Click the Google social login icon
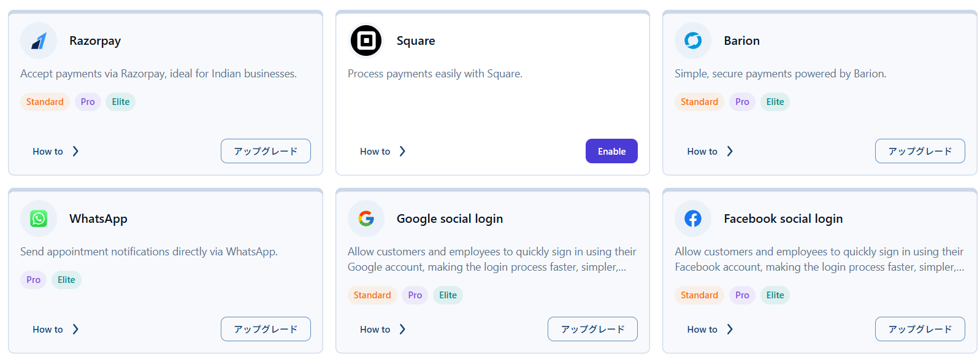 tap(366, 219)
